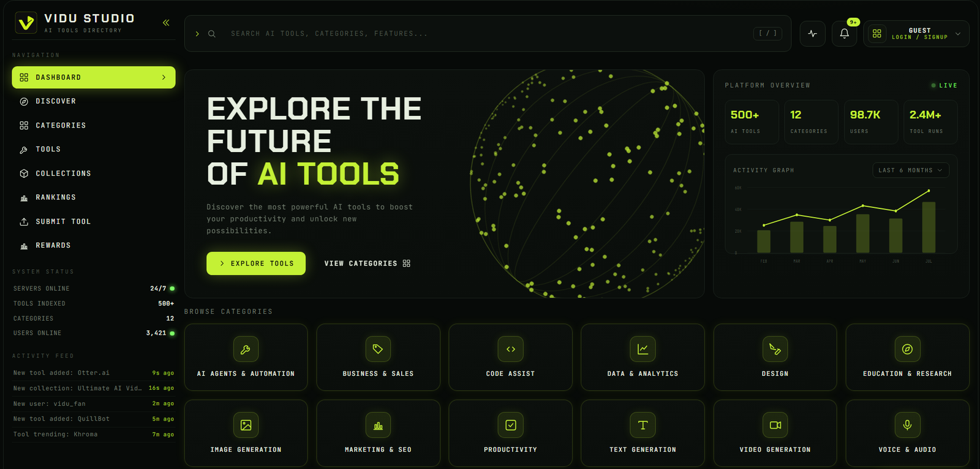Open the Data & Analytics chart icon

click(643, 349)
